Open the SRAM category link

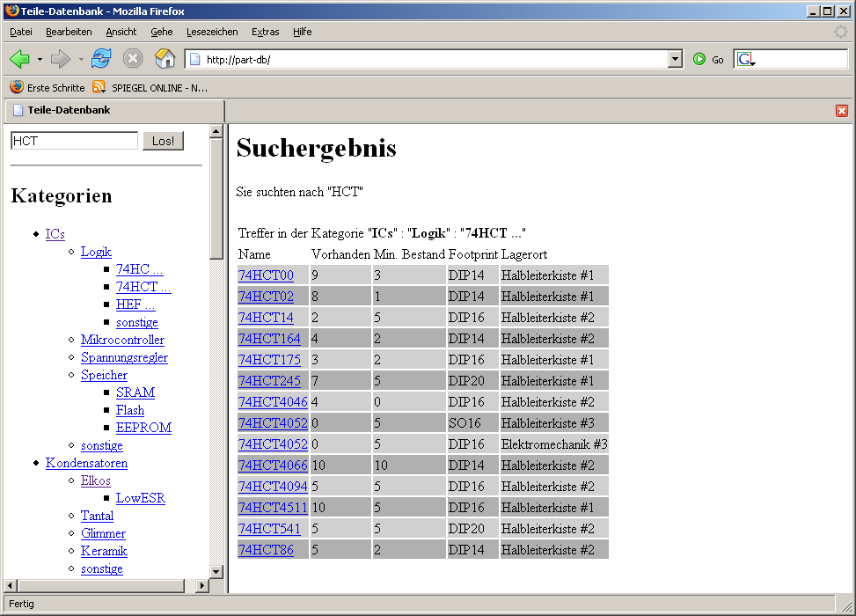[135, 392]
